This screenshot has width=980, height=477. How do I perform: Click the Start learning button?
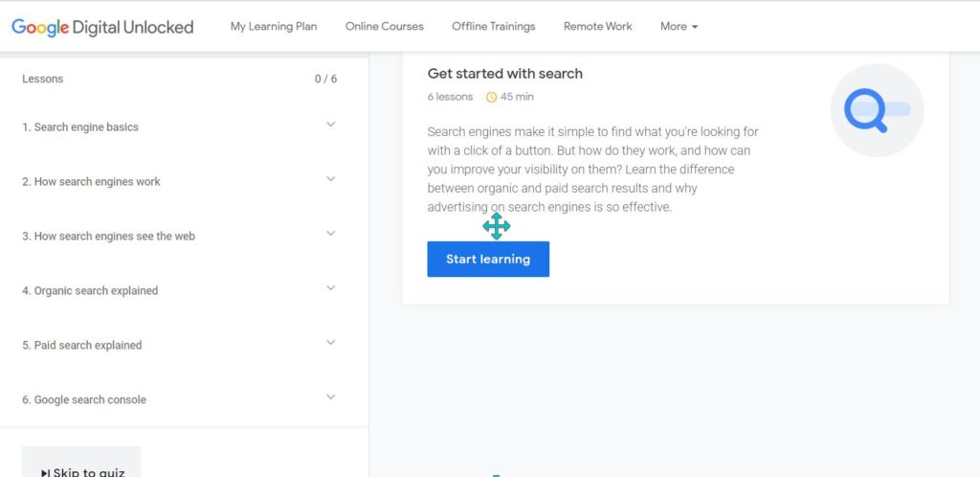pos(488,259)
